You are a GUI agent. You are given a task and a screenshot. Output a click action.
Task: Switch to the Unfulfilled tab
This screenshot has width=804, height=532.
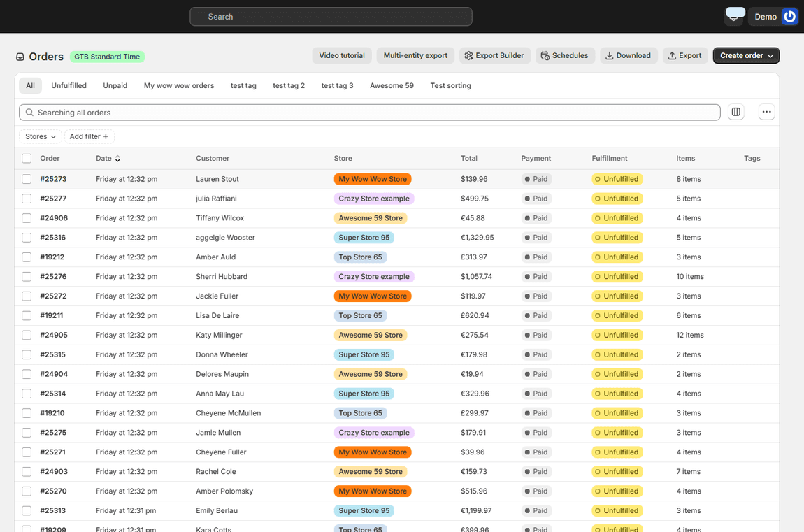[69, 85]
